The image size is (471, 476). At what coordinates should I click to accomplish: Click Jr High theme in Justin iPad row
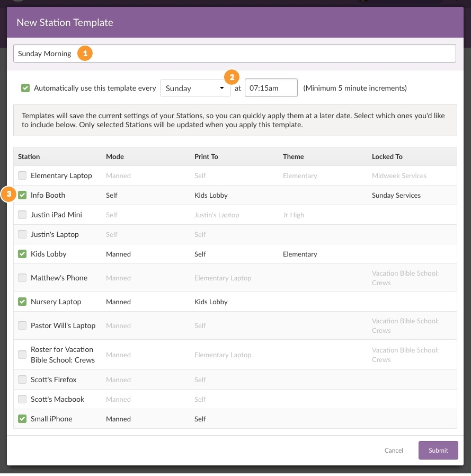(x=293, y=215)
